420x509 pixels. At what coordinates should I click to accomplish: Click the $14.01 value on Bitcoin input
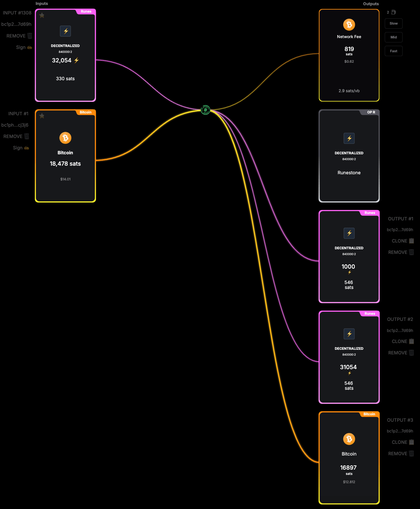65,179
